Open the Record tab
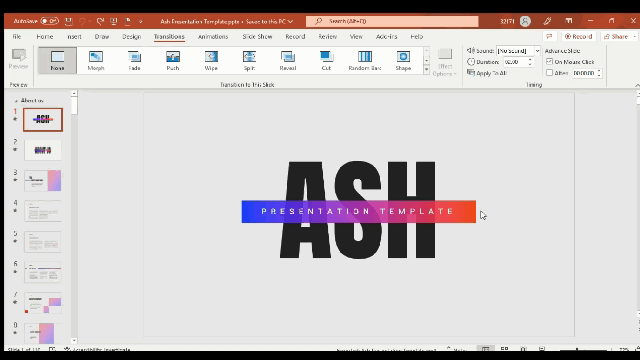Screen dimensions: 640x360 [295, 36]
